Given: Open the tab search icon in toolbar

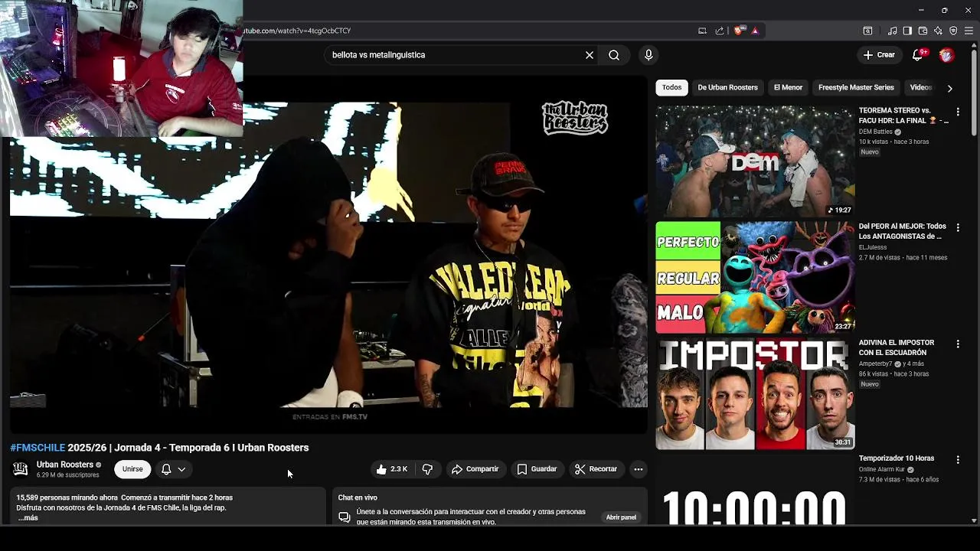Looking at the screenshot, I should click(867, 31).
